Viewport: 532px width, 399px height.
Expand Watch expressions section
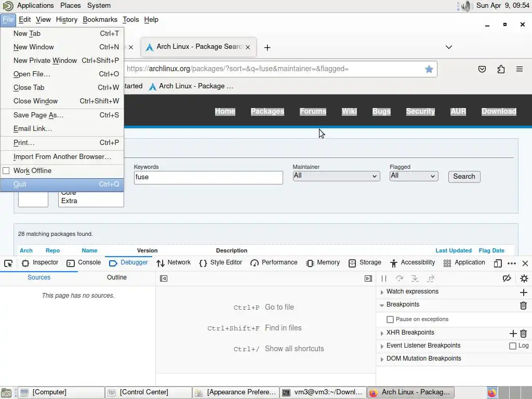tap(382, 292)
